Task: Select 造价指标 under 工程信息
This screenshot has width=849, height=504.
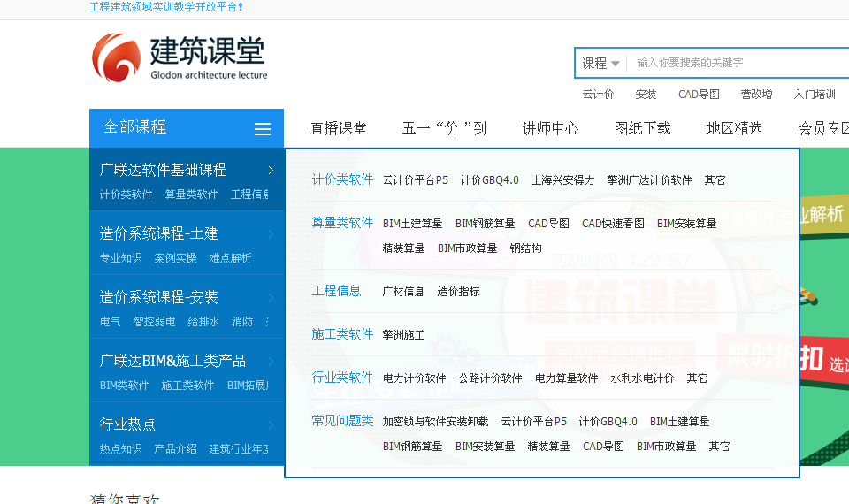Action: (x=459, y=291)
